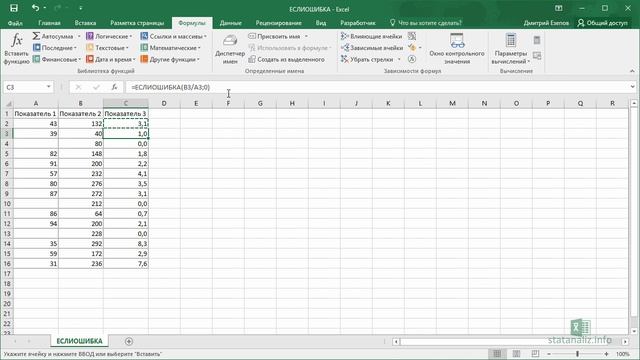Switch to Рецензирование tab

click(278, 23)
